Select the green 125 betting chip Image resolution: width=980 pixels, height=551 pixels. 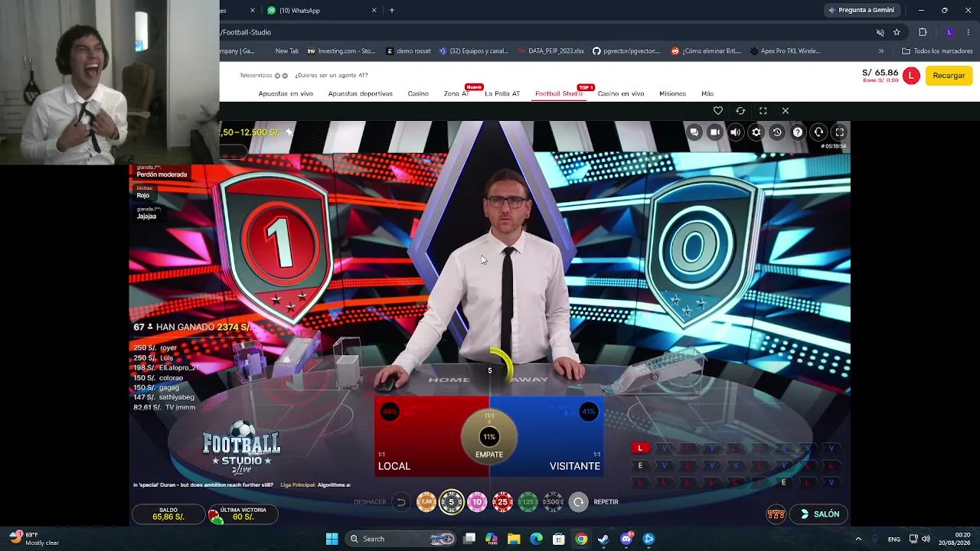coord(528,502)
